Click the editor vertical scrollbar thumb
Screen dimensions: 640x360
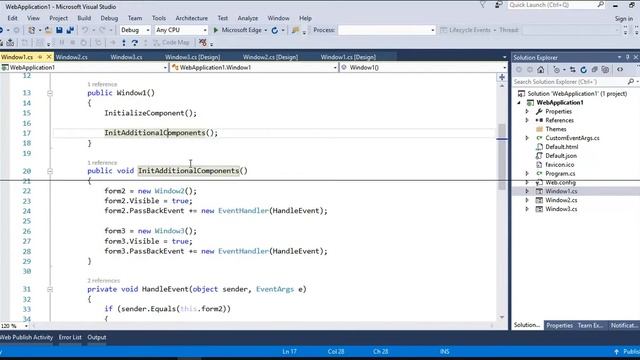pos(502,157)
